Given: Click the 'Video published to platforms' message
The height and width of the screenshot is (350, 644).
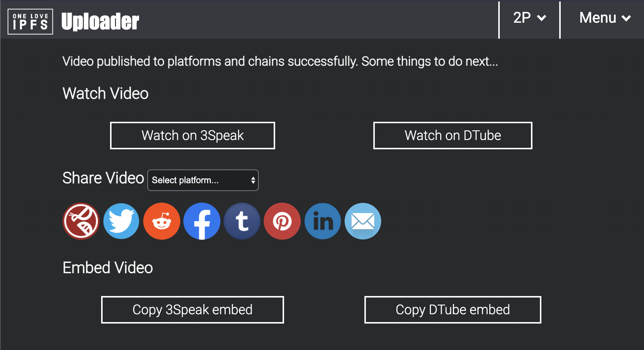Looking at the screenshot, I should (280, 61).
